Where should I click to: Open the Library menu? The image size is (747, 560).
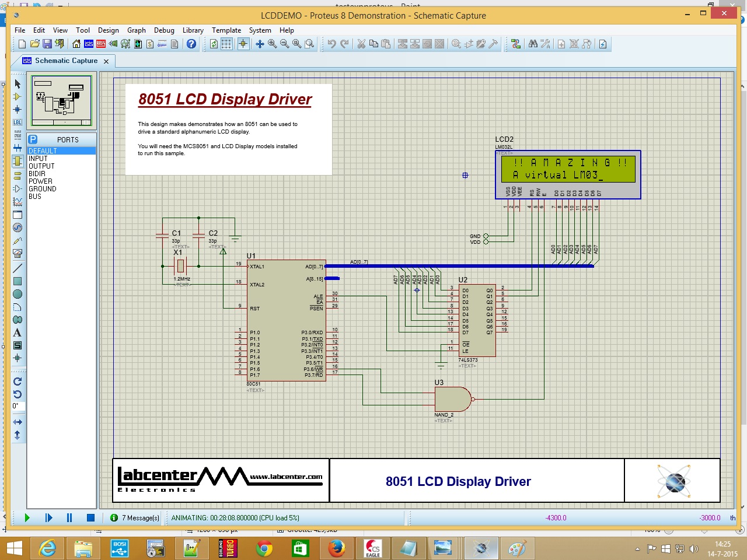(x=193, y=30)
